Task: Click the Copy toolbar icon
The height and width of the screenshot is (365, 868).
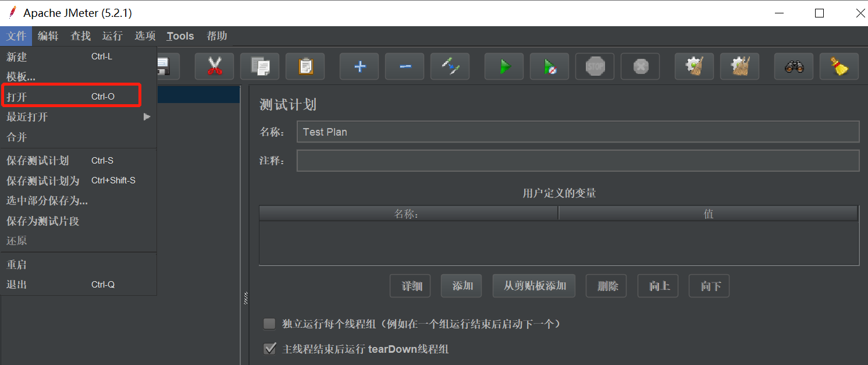Action: (259, 66)
